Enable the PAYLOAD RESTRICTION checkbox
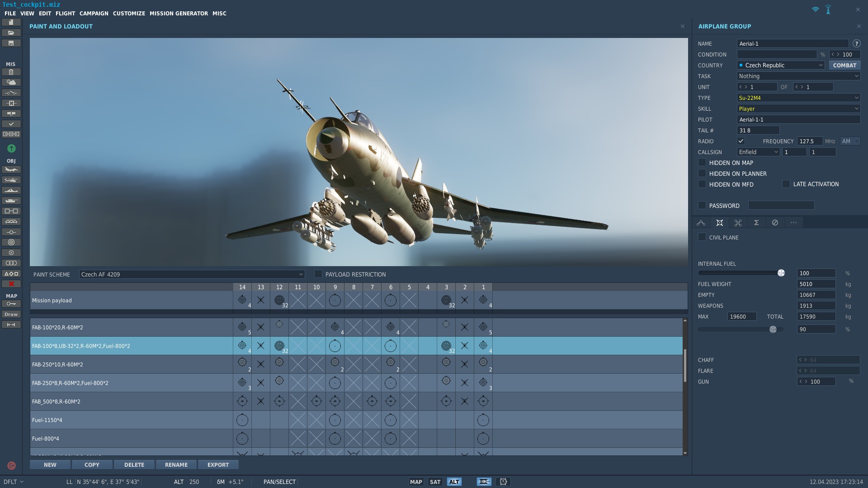This screenshot has height=488, width=868. [x=318, y=274]
